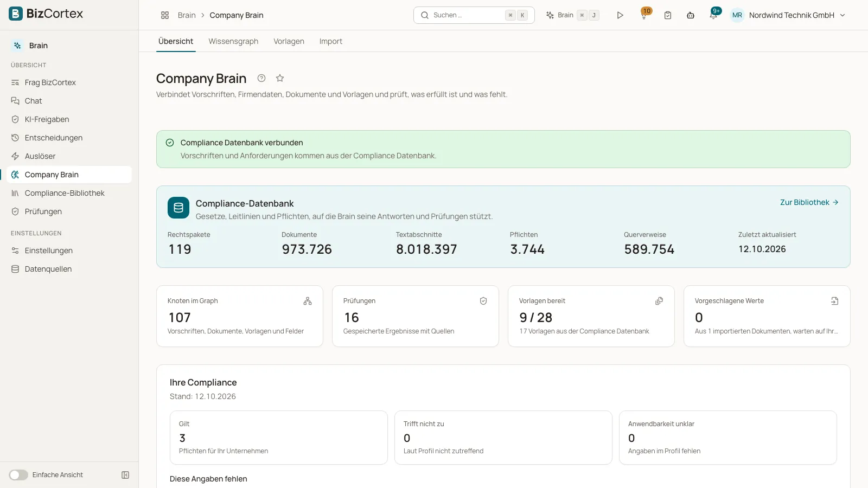868x488 pixels.
Task: Click the Trifft nicht zu card
Action: 503,438
